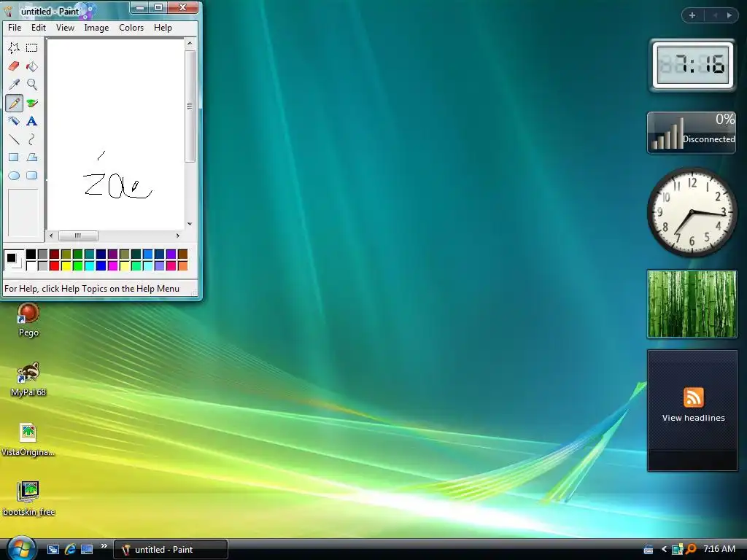747x560 pixels.
Task: Show hidden system tray icons arrow
Action: (664, 549)
